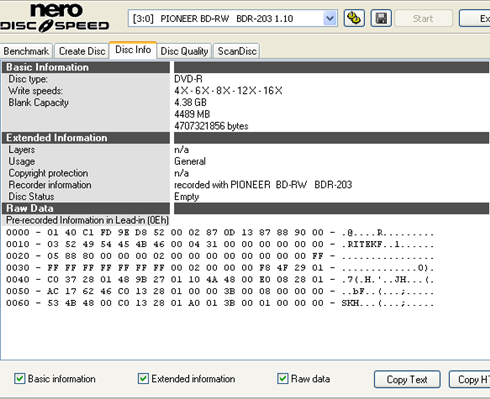This screenshot has height=399, width=490.
Task: Click the Copy Text button
Action: 407,379
